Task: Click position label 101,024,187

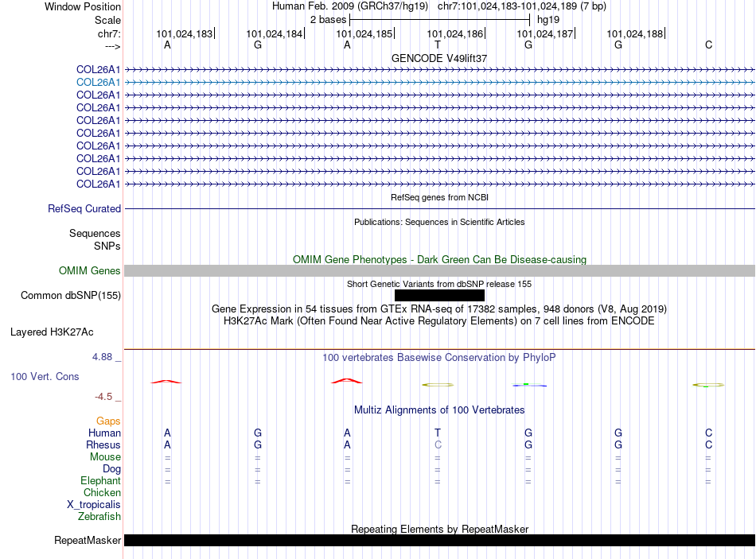Action: point(545,33)
